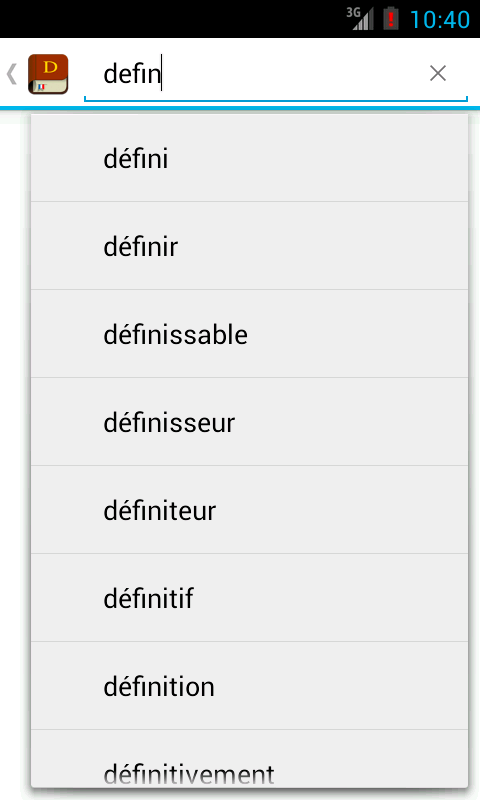
Task: Clear the search text with the X icon
Action: click(x=438, y=73)
